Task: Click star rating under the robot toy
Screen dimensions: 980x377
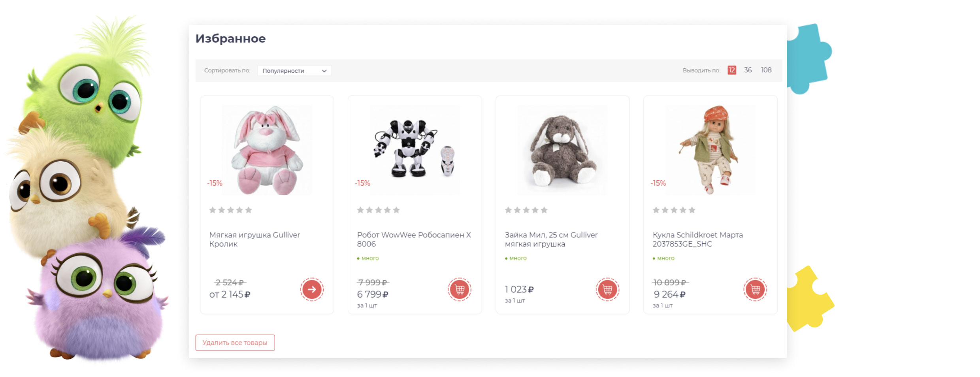Action: coord(378,210)
